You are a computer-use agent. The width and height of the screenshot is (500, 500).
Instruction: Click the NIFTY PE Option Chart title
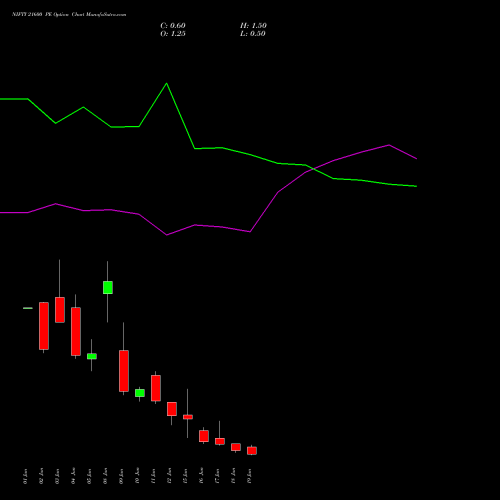coord(69,15)
